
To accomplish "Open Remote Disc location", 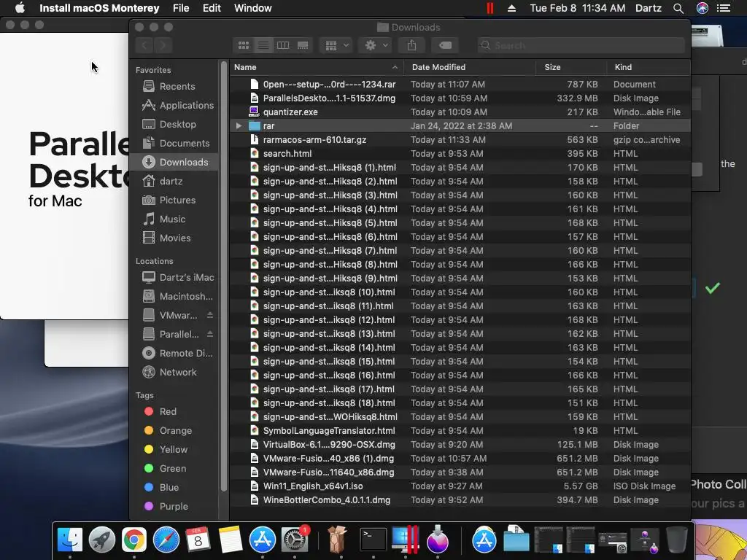I will pyautogui.click(x=174, y=354).
